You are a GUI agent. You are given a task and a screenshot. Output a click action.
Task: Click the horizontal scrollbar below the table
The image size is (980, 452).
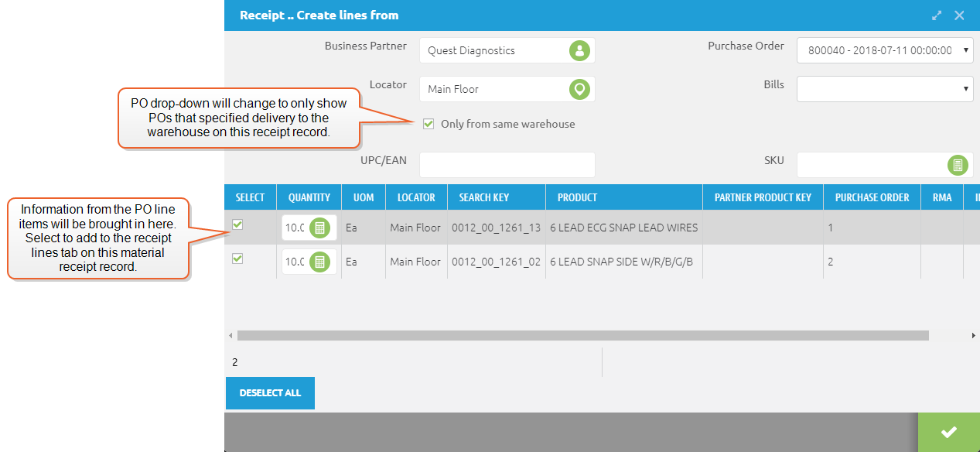[x=580, y=335]
